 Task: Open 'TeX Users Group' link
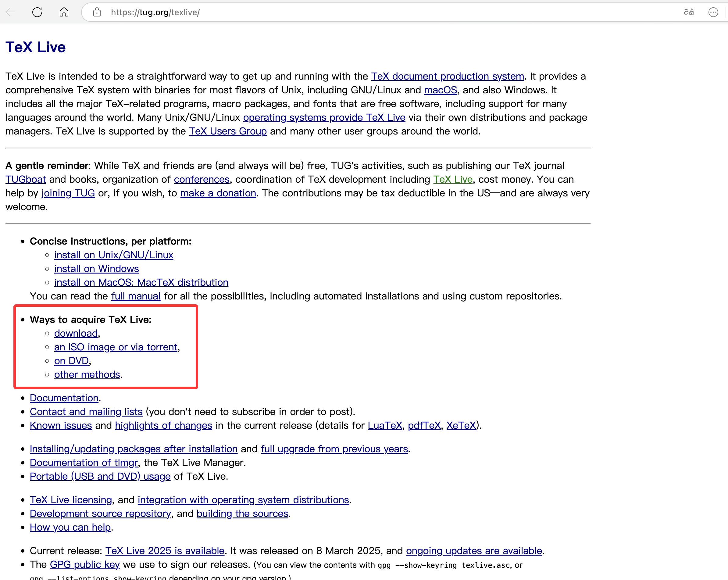(228, 131)
